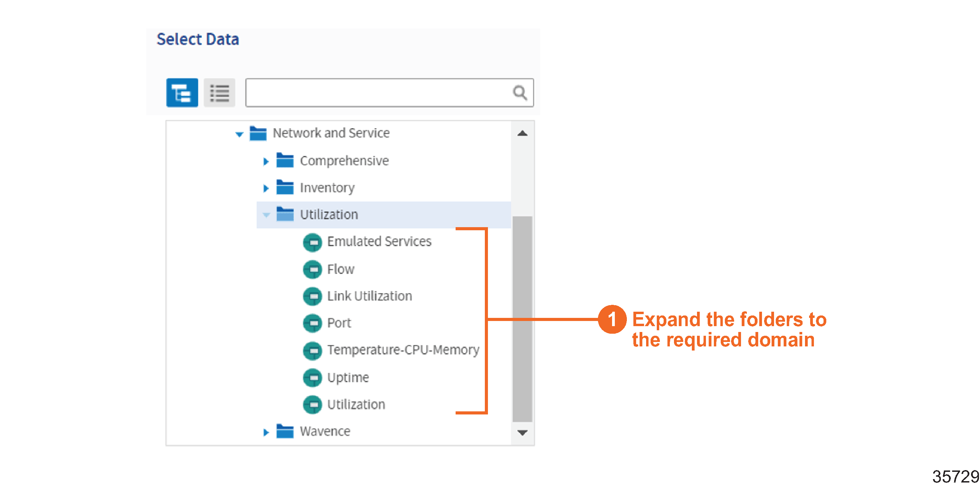Click the search magnifier icon
The width and height of the screenshot is (980, 488).
tap(520, 92)
